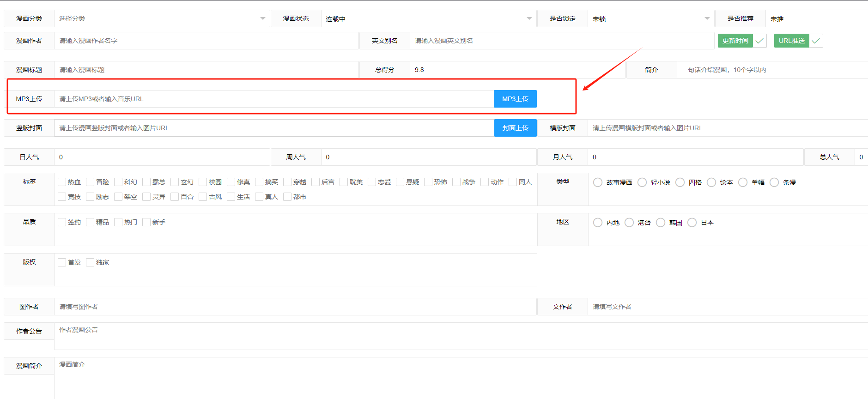Open the 是否锁定 dropdown
868x399 pixels.
650,18
